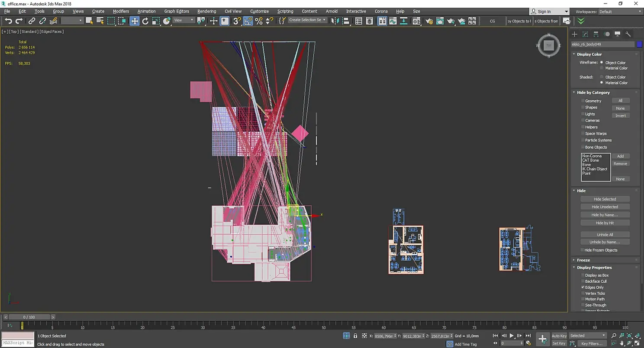The image size is (644, 348).
Task: Activate the Select and Move tool
Action: [x=135, y=21]
